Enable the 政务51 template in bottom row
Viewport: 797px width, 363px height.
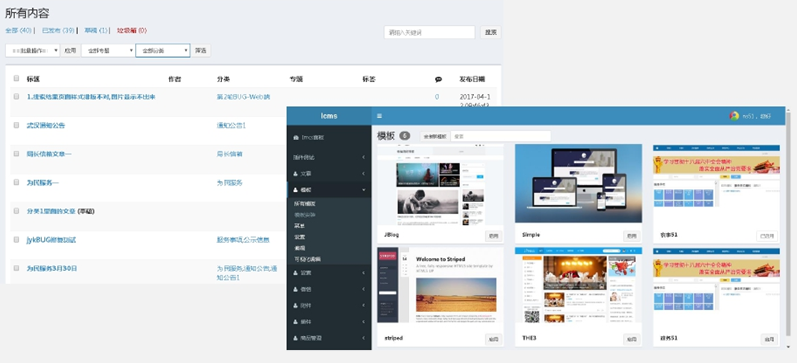(x=770, y=339)
